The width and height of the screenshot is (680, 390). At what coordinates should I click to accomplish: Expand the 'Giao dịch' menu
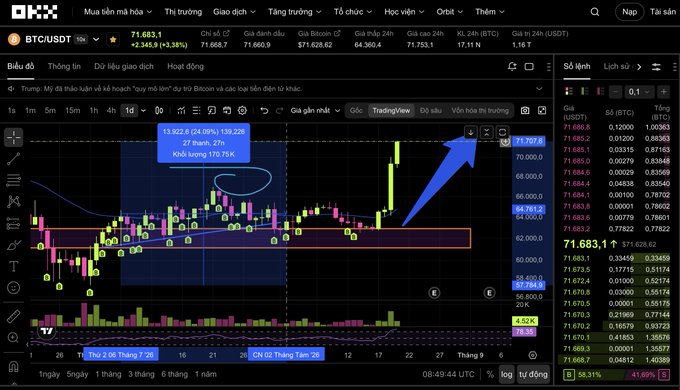[234, 12]
